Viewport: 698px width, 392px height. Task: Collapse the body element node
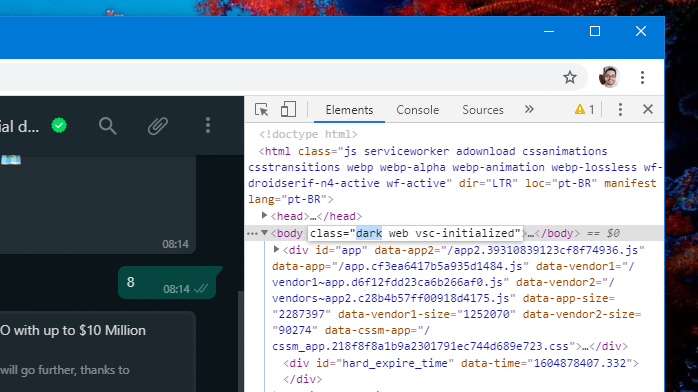coord(264,232)
